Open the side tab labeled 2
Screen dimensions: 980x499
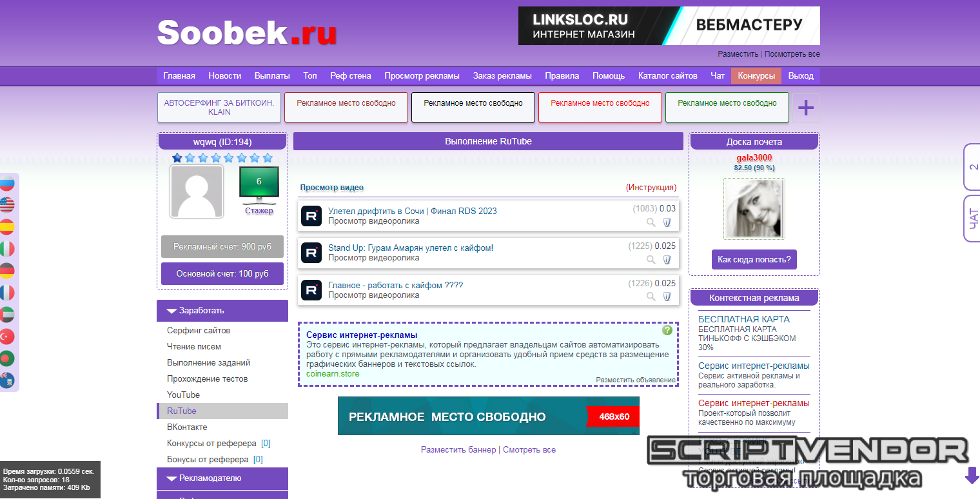click(972, 167)
